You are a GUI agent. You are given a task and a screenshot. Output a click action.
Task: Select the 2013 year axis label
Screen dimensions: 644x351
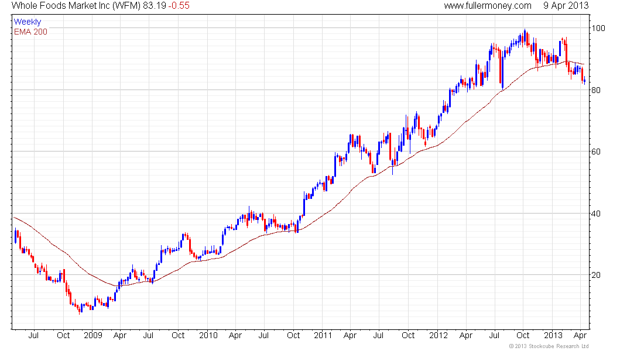pyautogui.click(x=553, y=335)
